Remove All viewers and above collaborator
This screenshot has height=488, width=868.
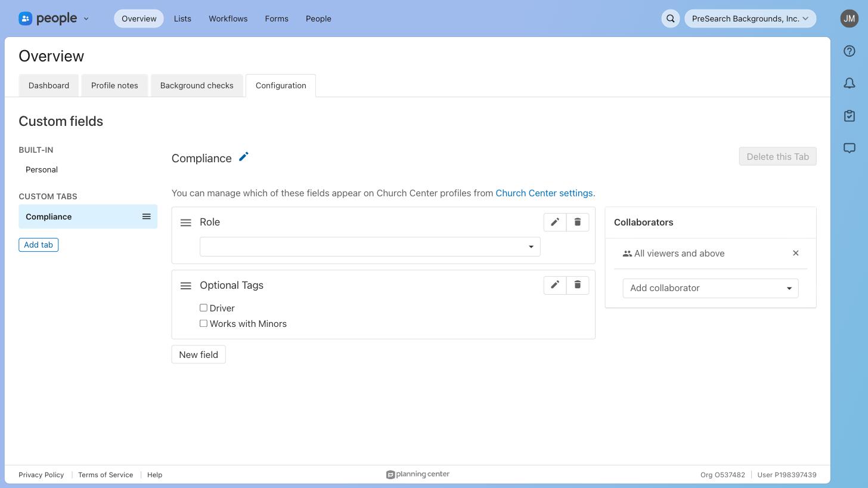click(x=795, y=253)
